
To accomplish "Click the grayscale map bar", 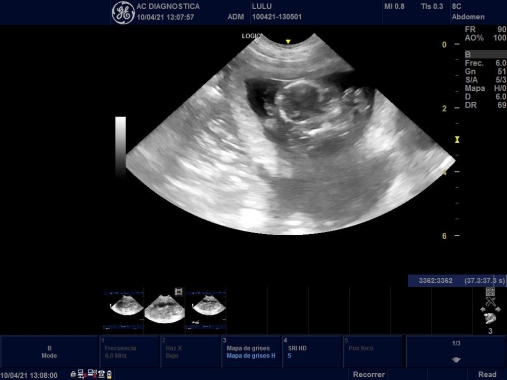I will (121, 147).
